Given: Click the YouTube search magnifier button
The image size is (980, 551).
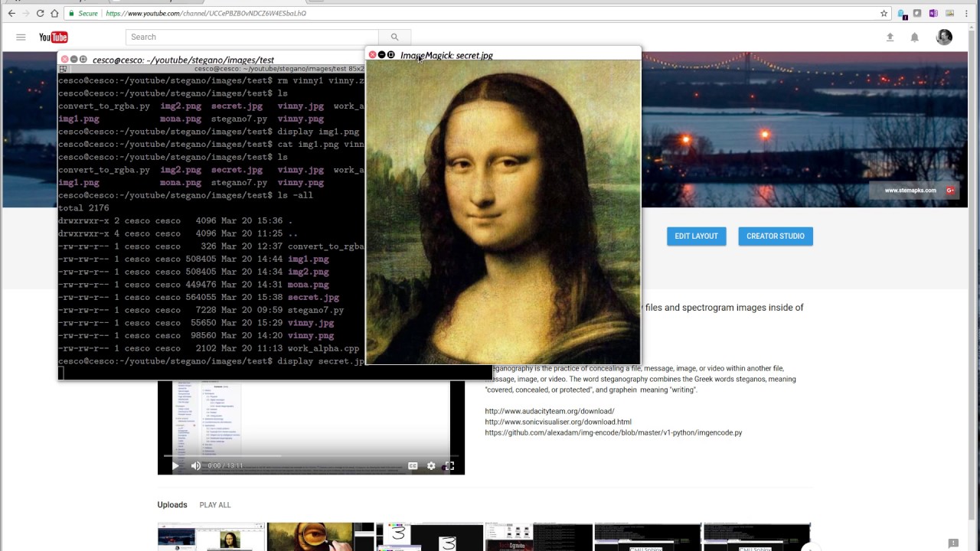Looking at the screenshot, I should [394, 37].
